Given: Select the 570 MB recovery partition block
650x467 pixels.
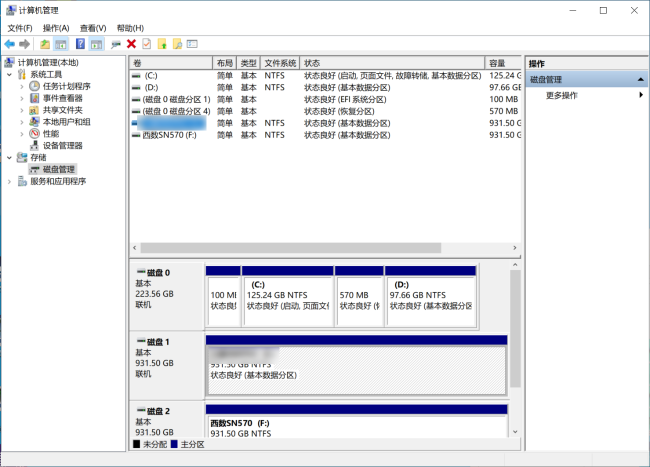Looking at the screenshot, I should click(x=359, y=297).
